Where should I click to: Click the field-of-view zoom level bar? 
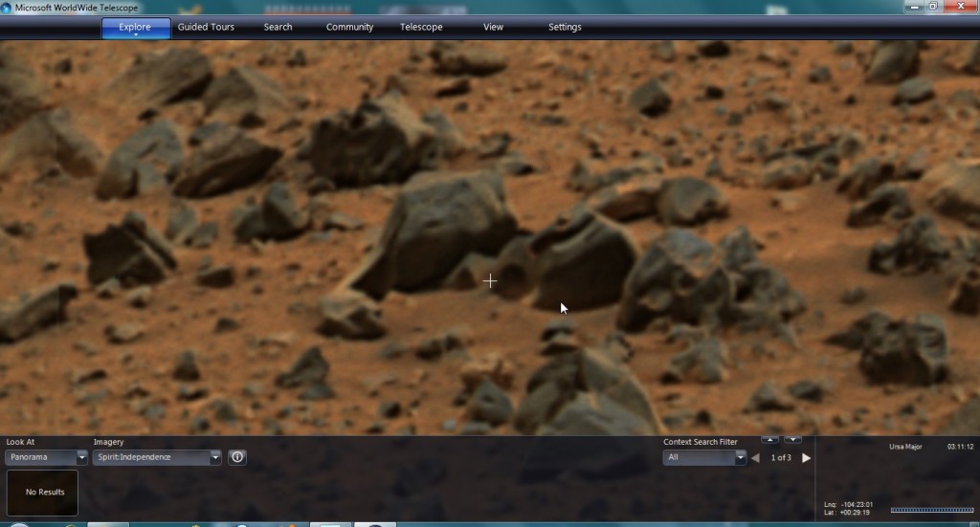[931, 510]
